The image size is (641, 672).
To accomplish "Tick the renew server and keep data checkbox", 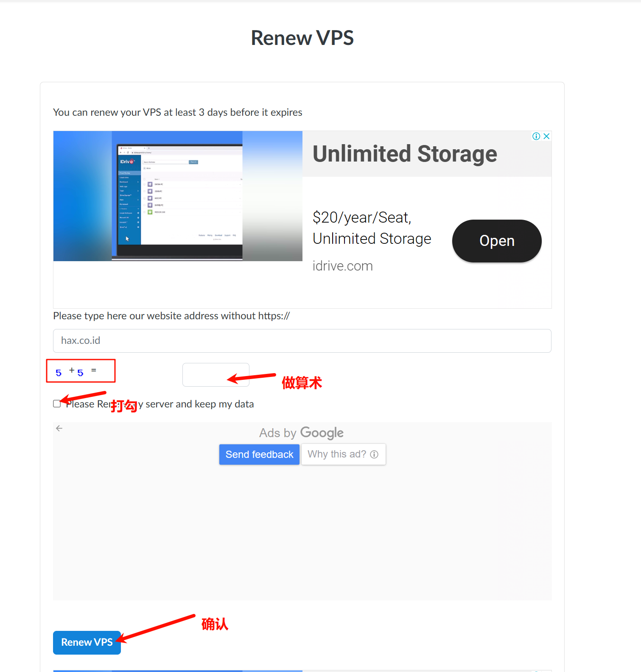I will pyautogui.click(x=57, y=404).
